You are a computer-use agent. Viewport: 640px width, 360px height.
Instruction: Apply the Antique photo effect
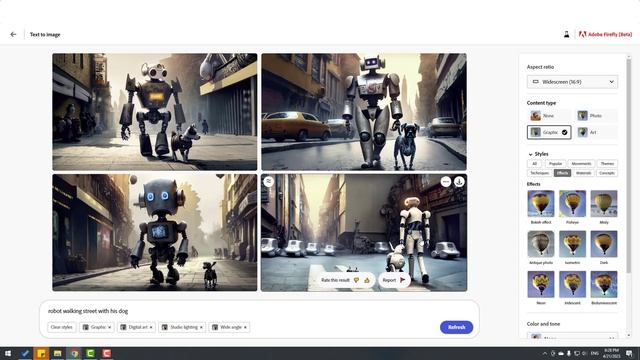coord(540,244)
